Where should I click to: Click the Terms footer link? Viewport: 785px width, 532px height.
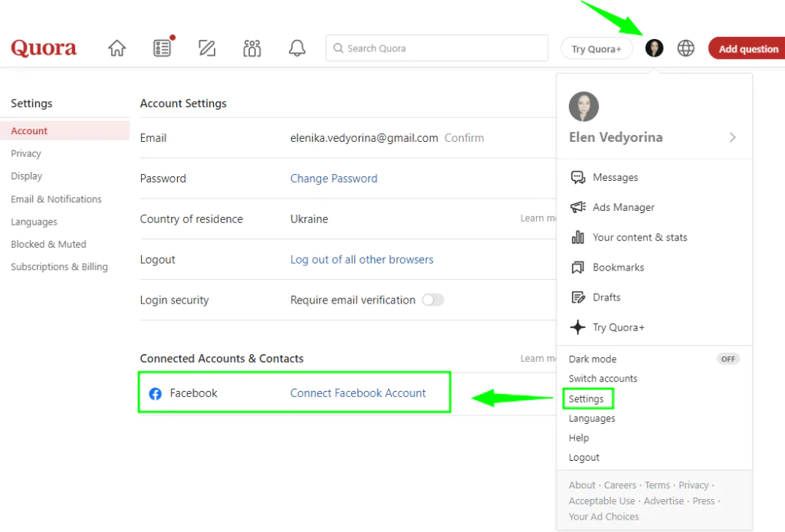pos(657,485)
